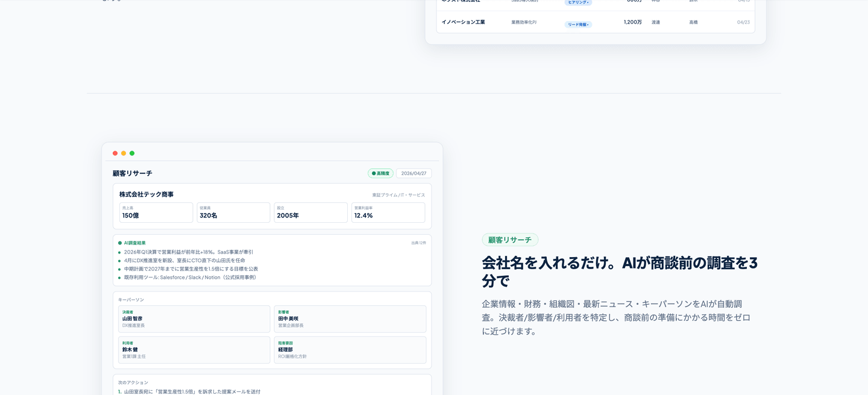Screen dimensions: 868x395
Task: Click the red close dot in mockup window
Action: [115, 154]
